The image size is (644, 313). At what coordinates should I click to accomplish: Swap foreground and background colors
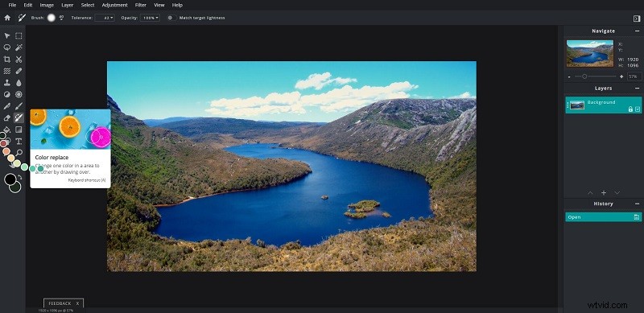tap(19, 177)
